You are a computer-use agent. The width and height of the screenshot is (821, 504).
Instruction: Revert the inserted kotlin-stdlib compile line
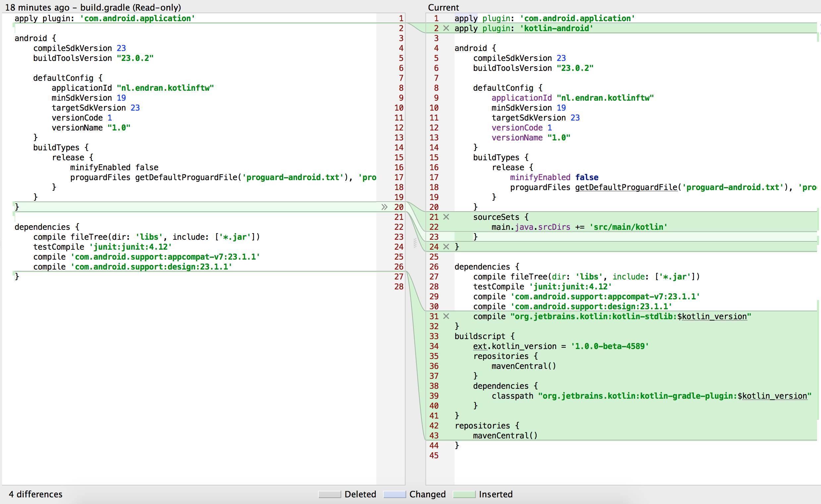[446, 316]
